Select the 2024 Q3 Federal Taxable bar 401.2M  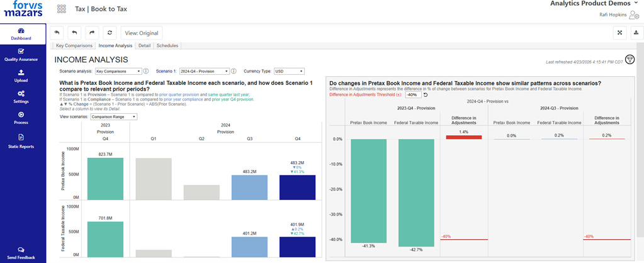pyautogui.click(x=249, y=247)
